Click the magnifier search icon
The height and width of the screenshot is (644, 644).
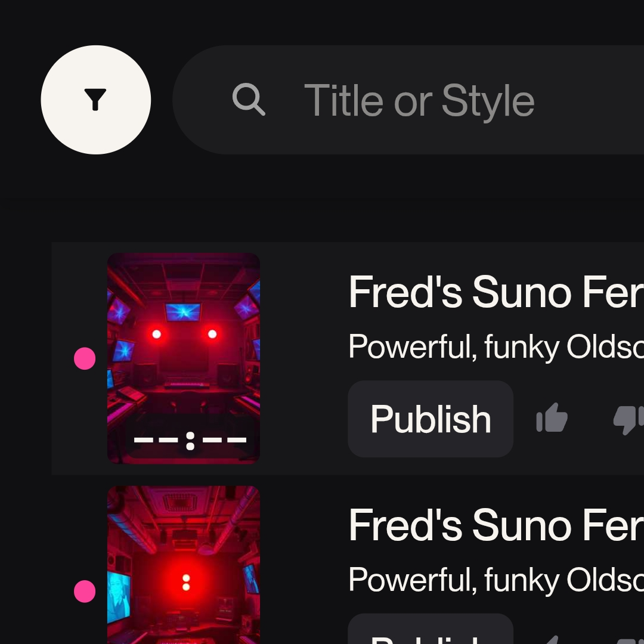click(248, 100)
